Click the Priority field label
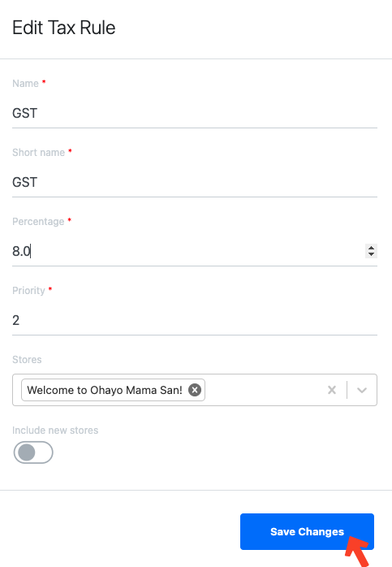 pyautogui.click(x=29, y=290)
